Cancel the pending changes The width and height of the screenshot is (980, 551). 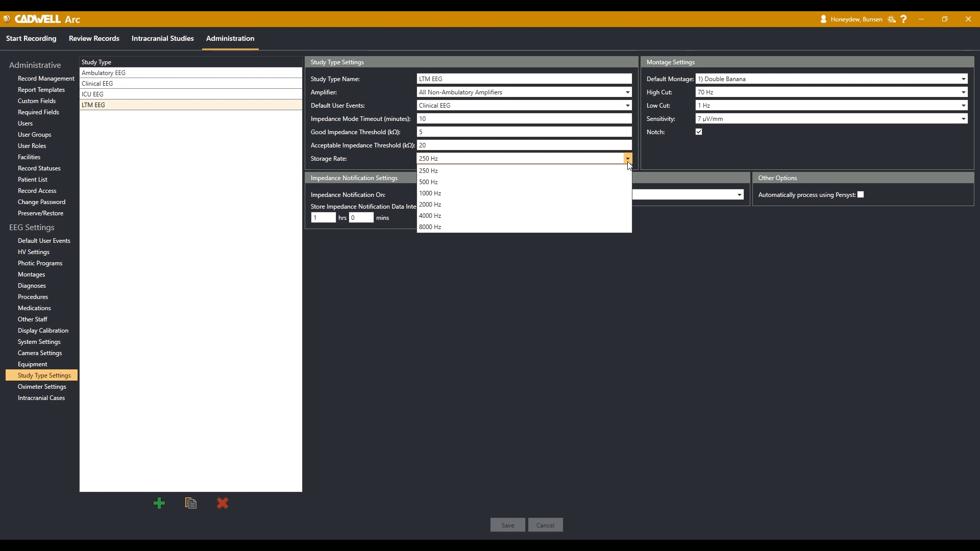tap(545, 524)
